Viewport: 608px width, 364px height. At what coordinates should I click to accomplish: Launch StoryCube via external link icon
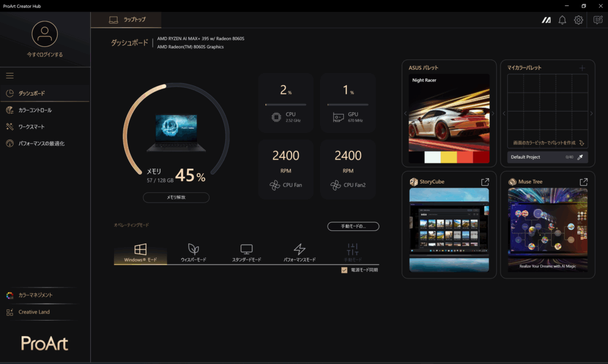click(x=485, y=182)
